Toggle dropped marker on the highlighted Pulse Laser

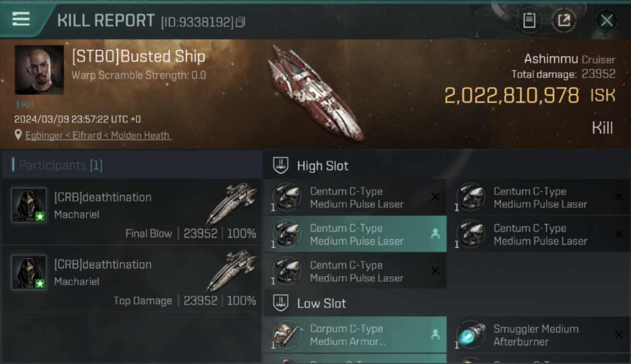435,234
